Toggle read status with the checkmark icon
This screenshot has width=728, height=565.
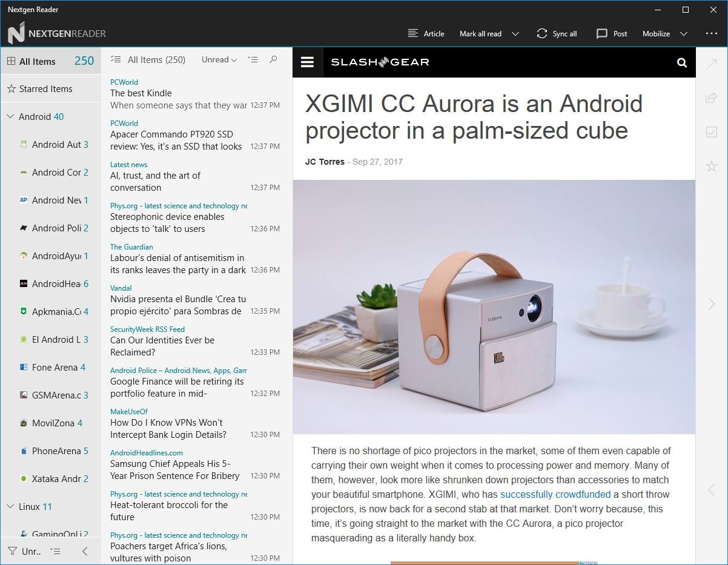[712, 132]
